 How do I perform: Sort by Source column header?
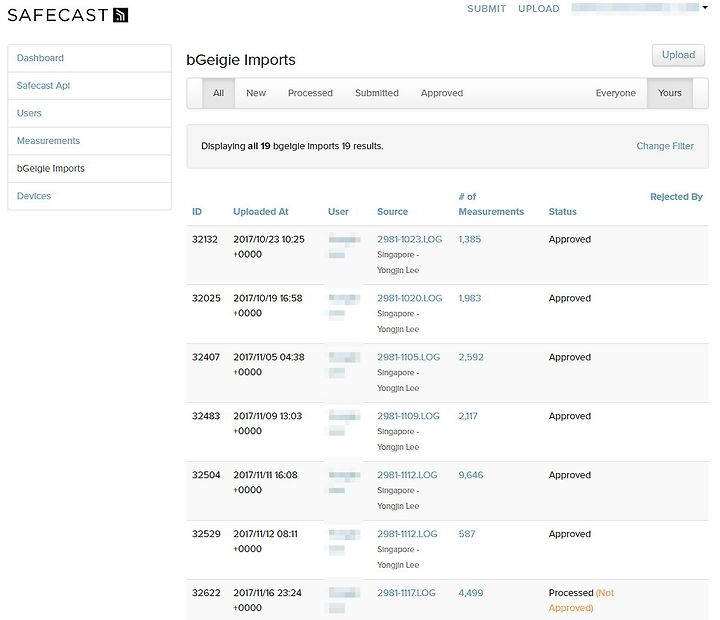point(392,212)
